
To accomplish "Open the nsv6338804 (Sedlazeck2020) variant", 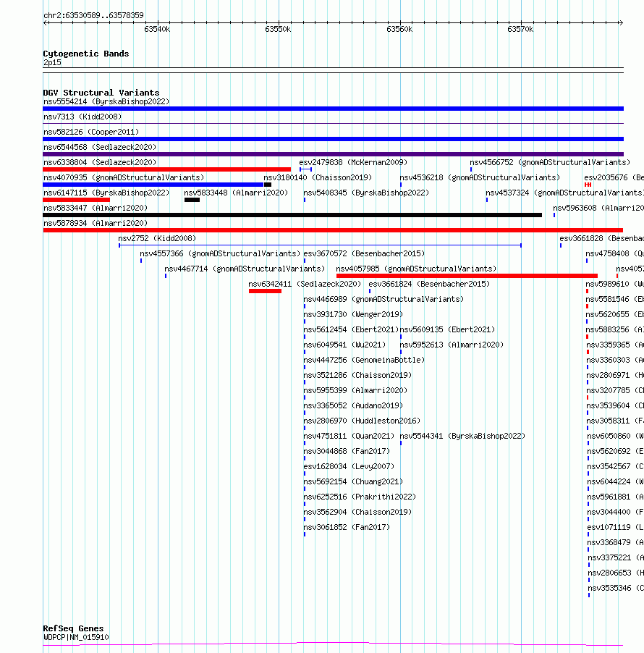I will [100, 162].
